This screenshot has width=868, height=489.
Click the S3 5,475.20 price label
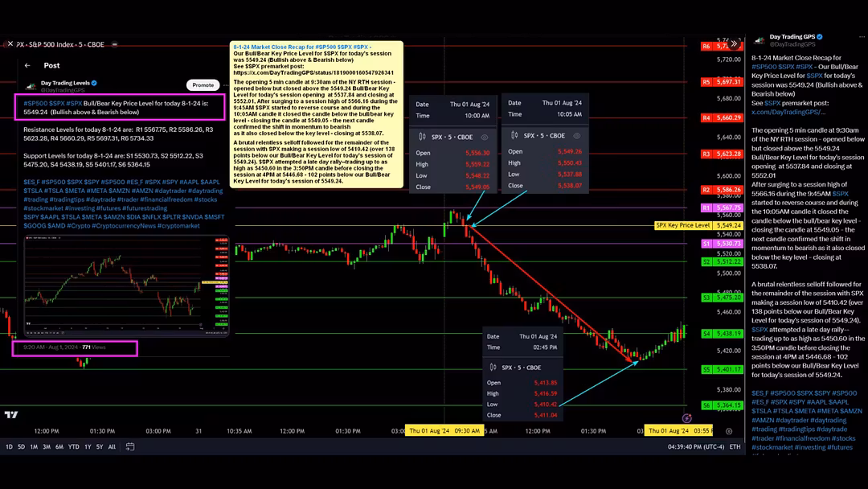722,298
